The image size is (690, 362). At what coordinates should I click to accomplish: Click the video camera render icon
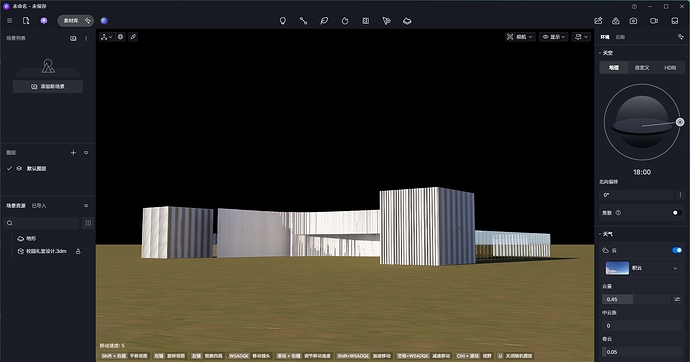point(654,21)
